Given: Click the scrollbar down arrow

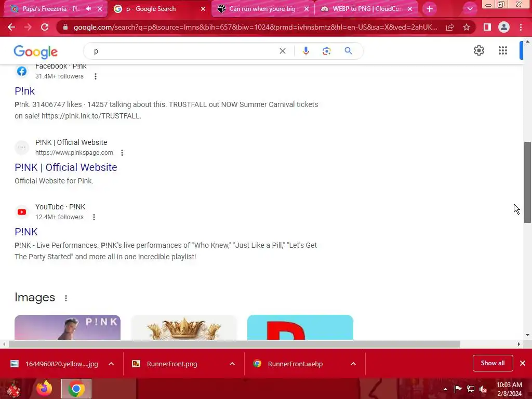Looking at the screenshot, I should pyautogui.click(x=527, y=335).
